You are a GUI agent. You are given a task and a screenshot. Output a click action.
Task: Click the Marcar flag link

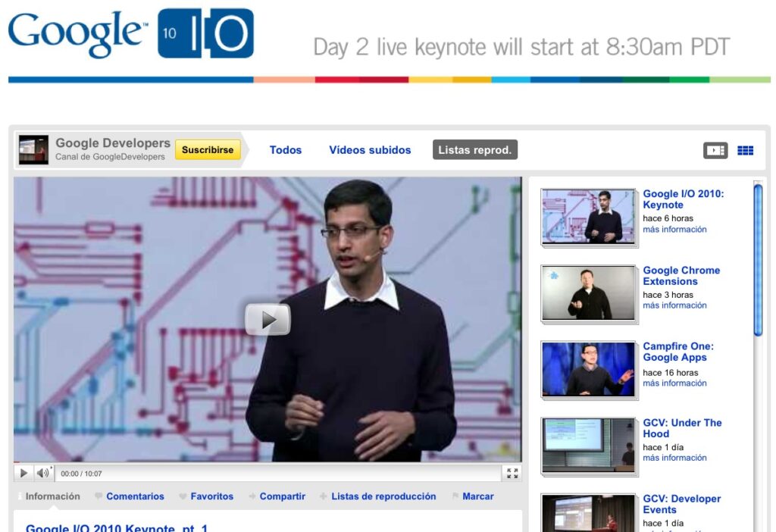coord(477,496)
